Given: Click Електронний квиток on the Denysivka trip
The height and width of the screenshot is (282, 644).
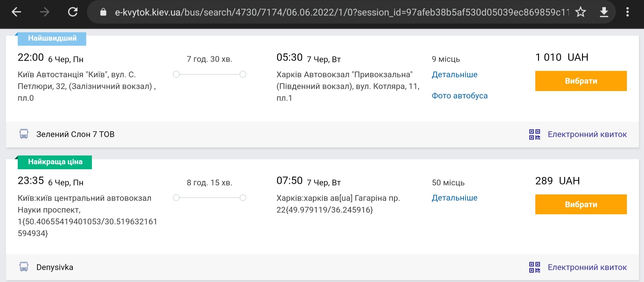Looking at the screenshot, I should tap(587, 268).
